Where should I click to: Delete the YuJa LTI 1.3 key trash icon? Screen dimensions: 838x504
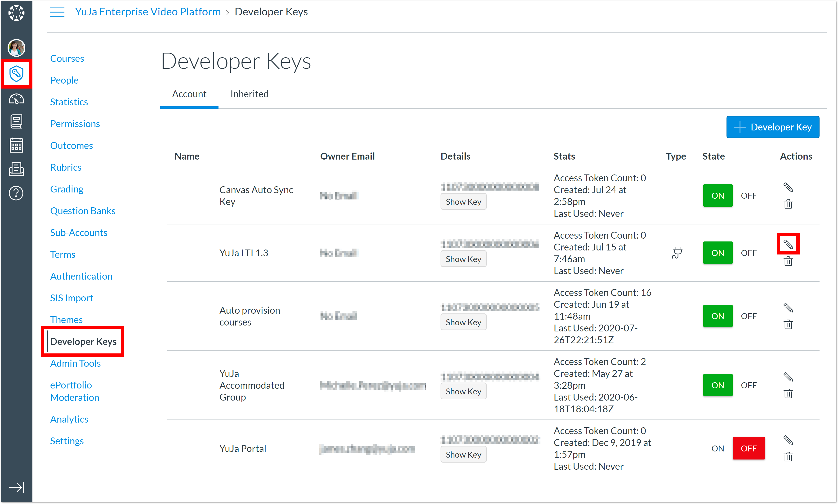click(788, 261)
